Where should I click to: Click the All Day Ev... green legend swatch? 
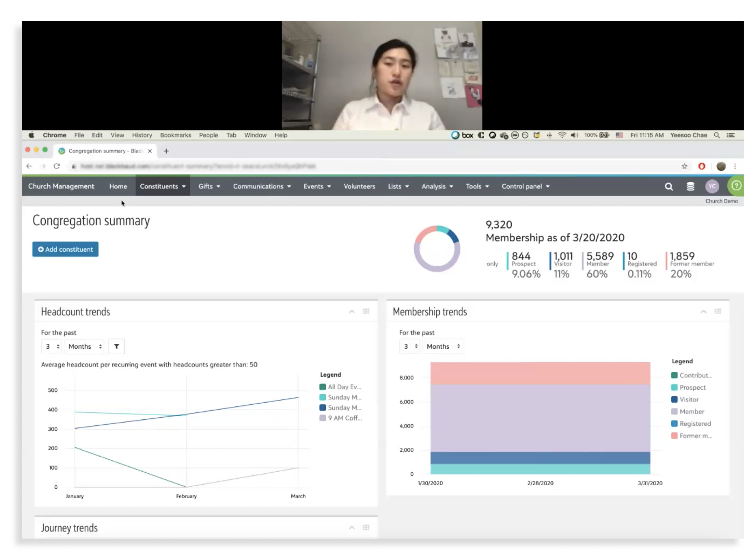322,387
